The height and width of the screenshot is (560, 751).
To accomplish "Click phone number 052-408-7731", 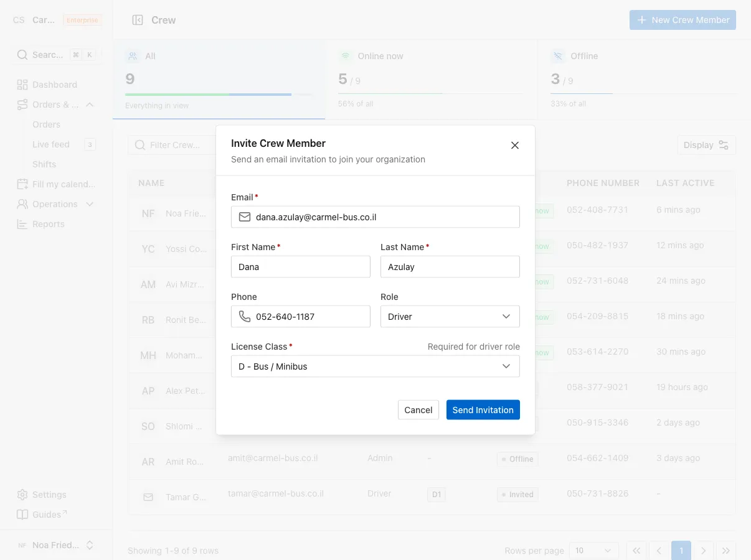I will point(597,210).
